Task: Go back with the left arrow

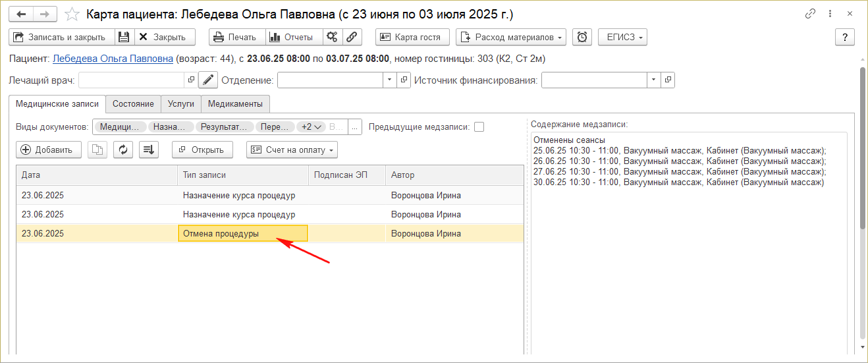Action: coord(20,14)
